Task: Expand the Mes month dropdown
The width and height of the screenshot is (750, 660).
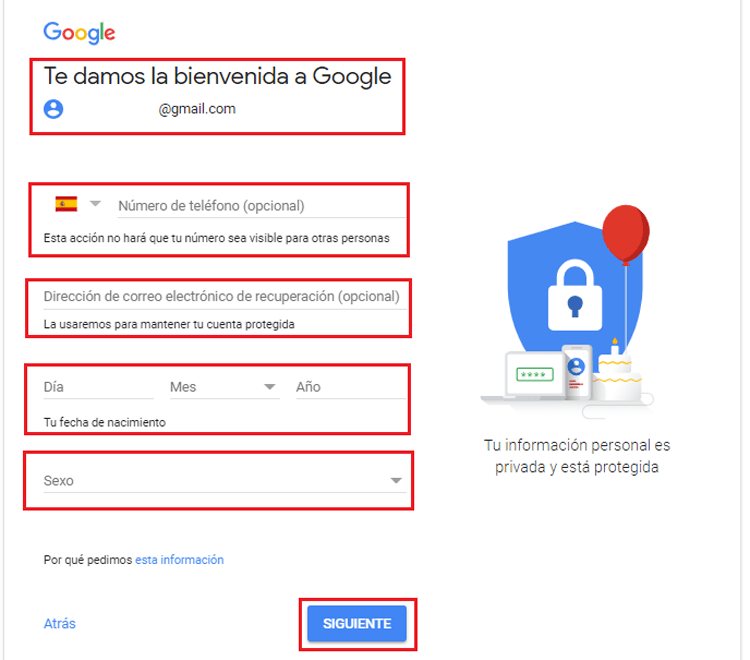Action: pos(225,387)
